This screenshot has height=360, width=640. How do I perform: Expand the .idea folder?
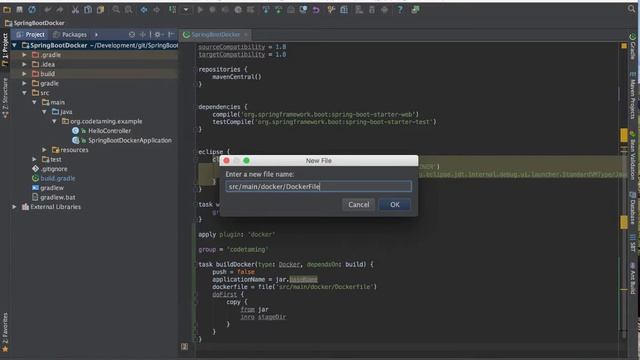[24, 64]
